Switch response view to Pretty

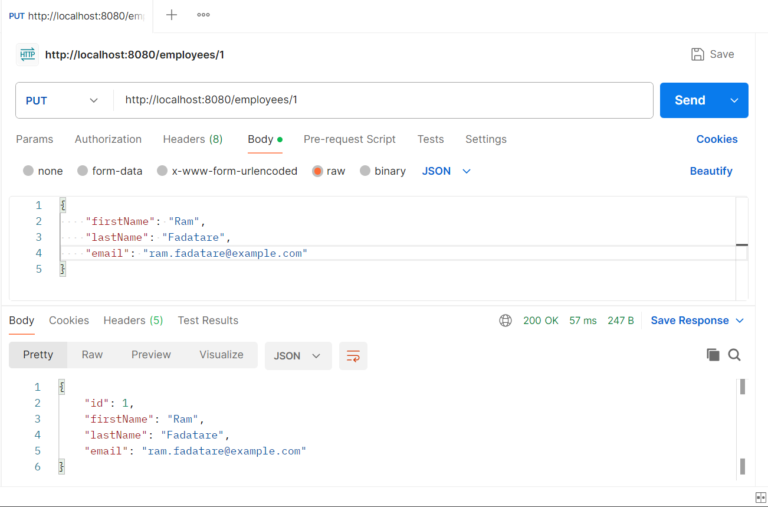coord(38,355)
